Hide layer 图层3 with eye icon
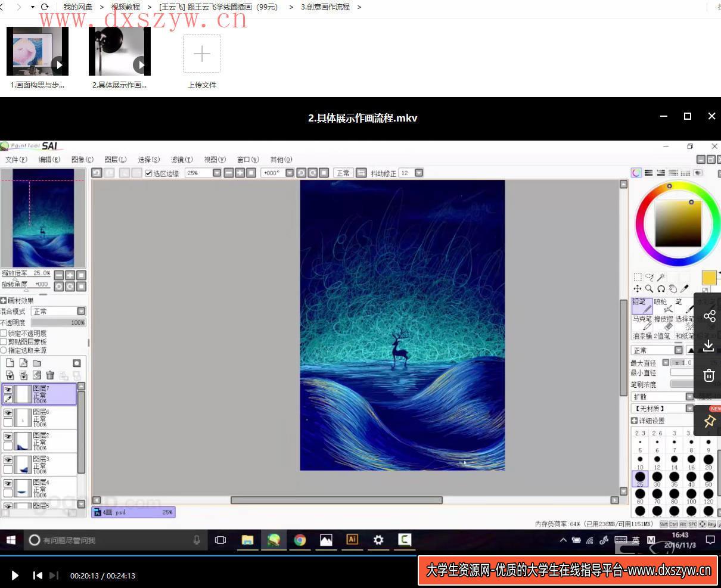The width and height of the screenshot is (721, 588). click(8, 461)
